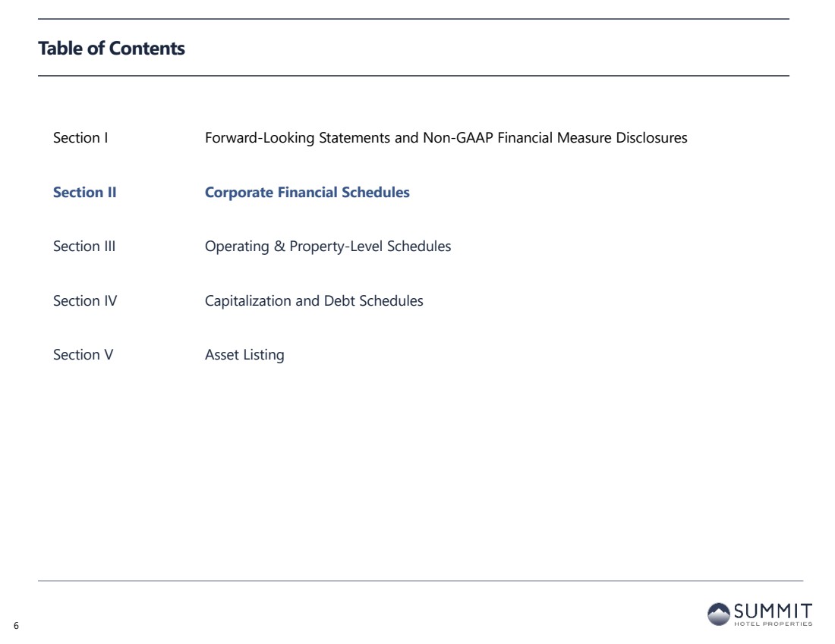Click the page number 6
This screenshot has height=644, width=835.
16,625
